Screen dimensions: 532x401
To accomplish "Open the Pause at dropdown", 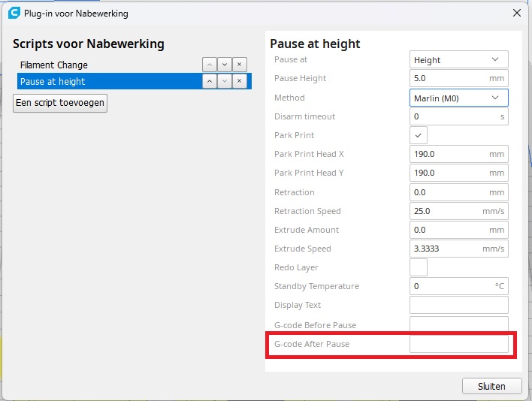I will coord(458,59).
